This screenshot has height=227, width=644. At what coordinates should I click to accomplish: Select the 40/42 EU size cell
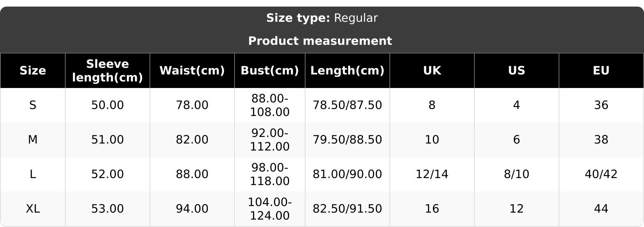(x=601, y=174)
